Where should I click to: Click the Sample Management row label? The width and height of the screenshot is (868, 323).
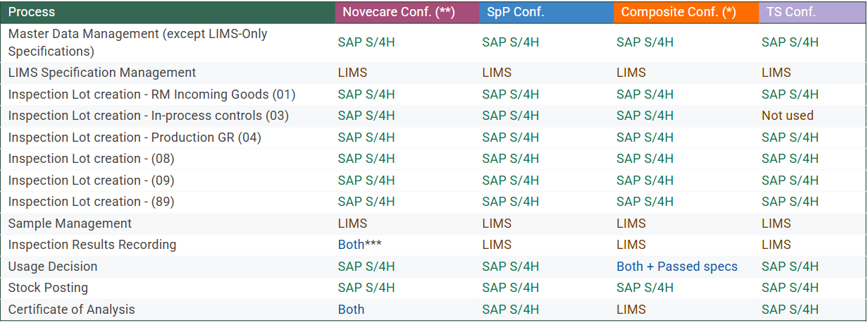click(70, 224)
